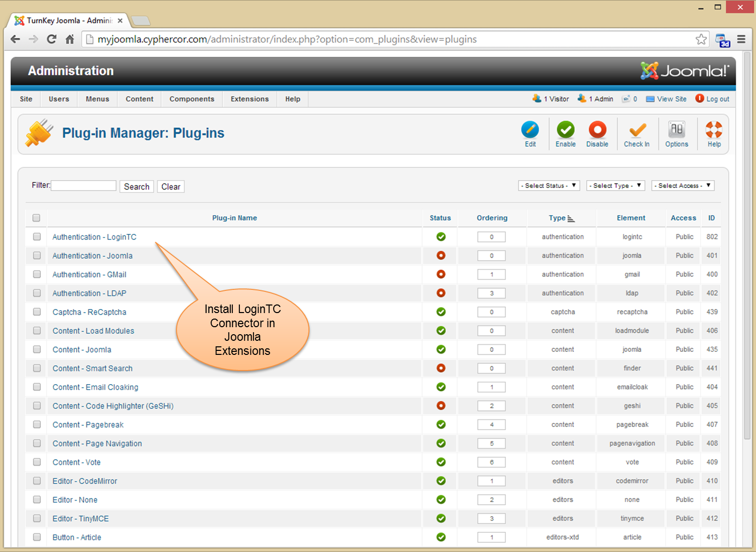Image resolution: width=756 pixels, height=552 pixels.
Task: Open the Extensions menu
Action: (x=249, y=99)
